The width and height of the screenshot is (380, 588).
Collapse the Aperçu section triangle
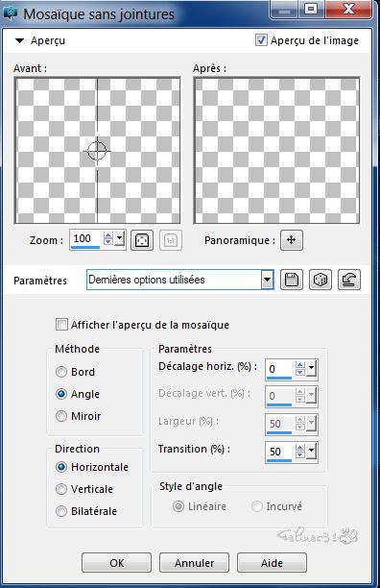pos(19,40)
